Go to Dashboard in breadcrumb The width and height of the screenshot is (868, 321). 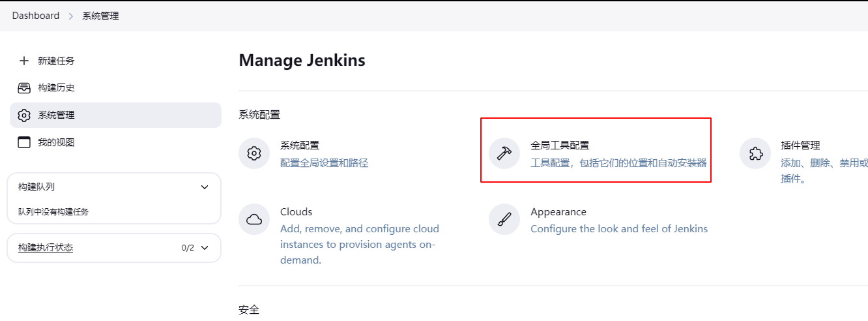[35, 16]
